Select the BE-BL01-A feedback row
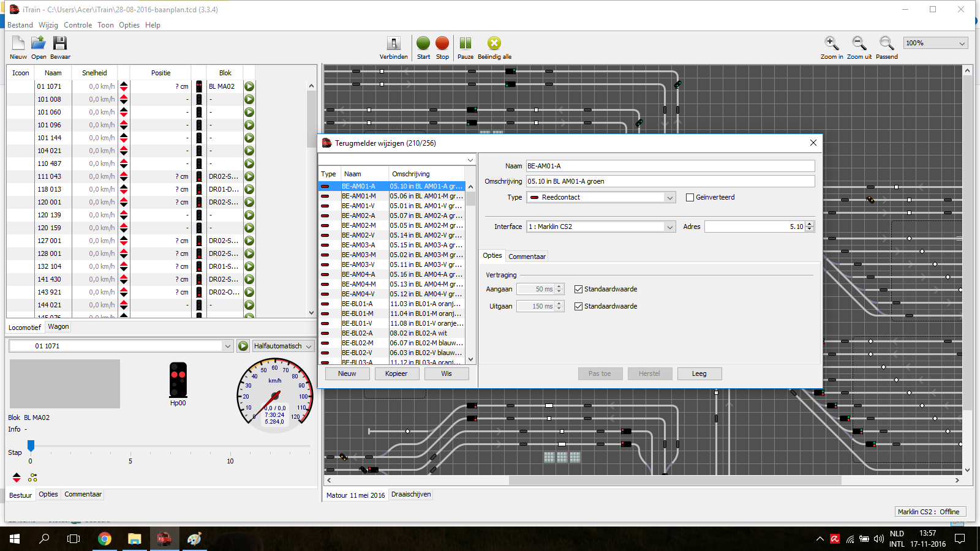Image resolution: width=980 pixels, height=551 pixels. coord(392,304)
